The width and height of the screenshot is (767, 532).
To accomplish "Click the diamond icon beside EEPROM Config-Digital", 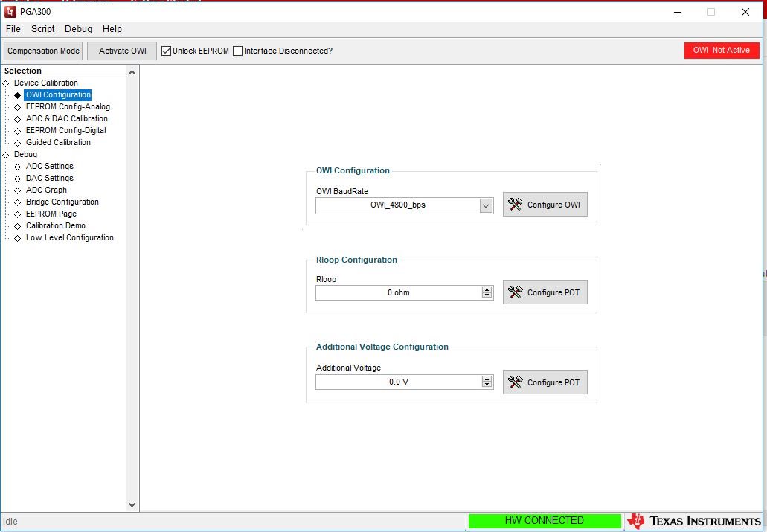I will [18, 131].
